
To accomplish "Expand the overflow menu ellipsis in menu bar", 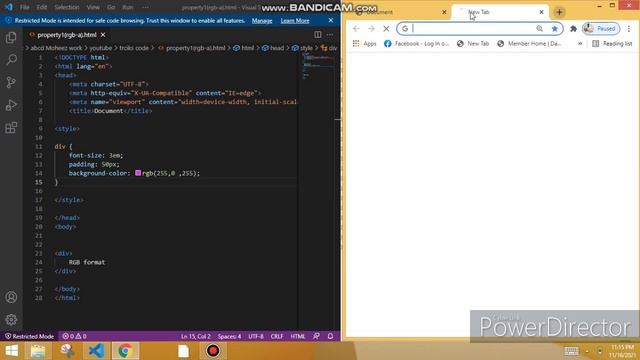I will point(145,7).
